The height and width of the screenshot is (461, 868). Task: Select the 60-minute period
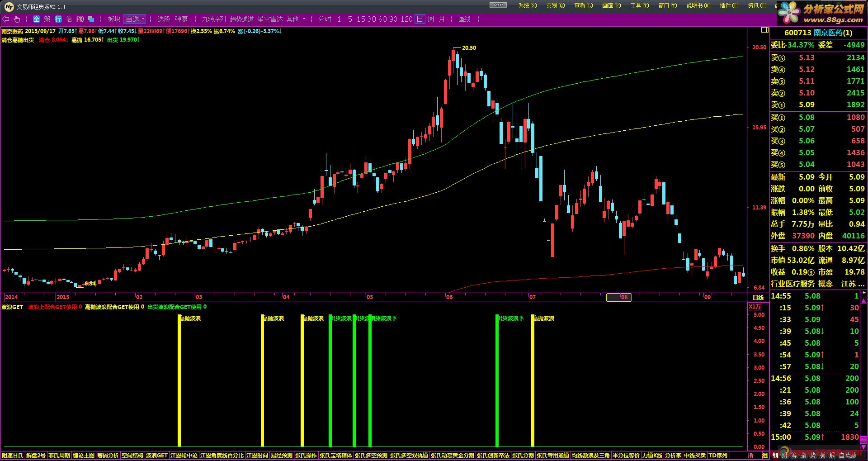(382, 19)
